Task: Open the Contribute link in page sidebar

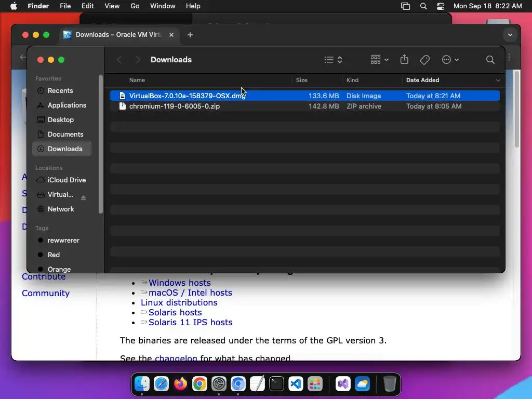Action: [x=44, y=276]
